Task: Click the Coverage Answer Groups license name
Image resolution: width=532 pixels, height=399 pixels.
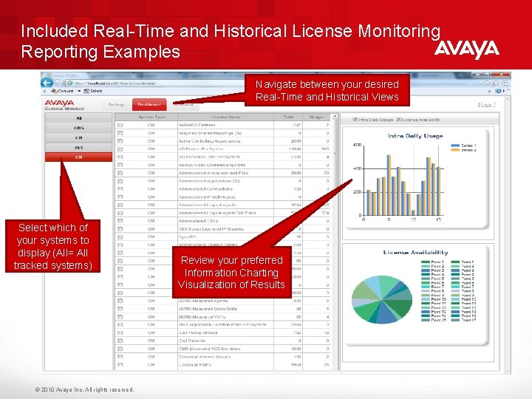Action: click(205, 357)
